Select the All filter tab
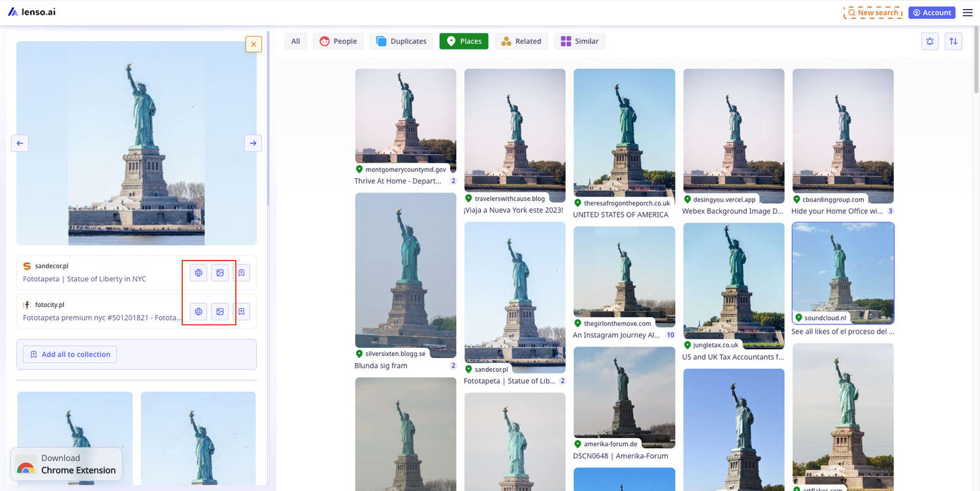 [x=295, y=41]
